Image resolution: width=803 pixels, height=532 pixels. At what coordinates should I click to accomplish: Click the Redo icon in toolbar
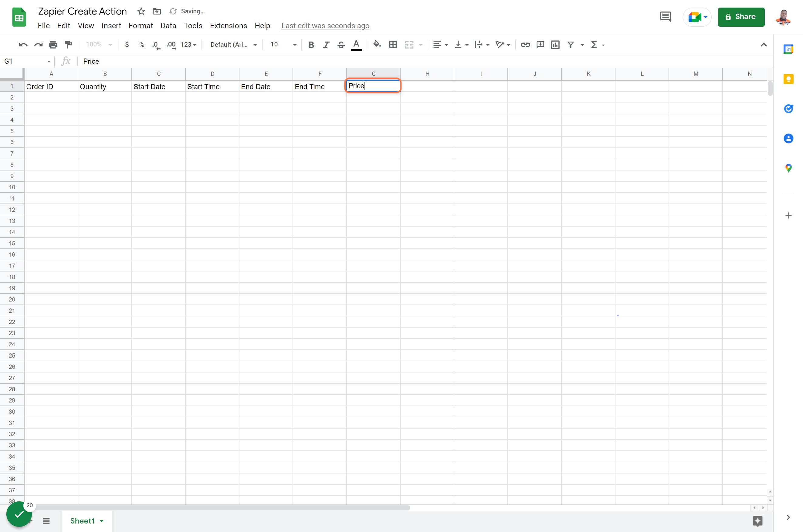tap(38, 45)
